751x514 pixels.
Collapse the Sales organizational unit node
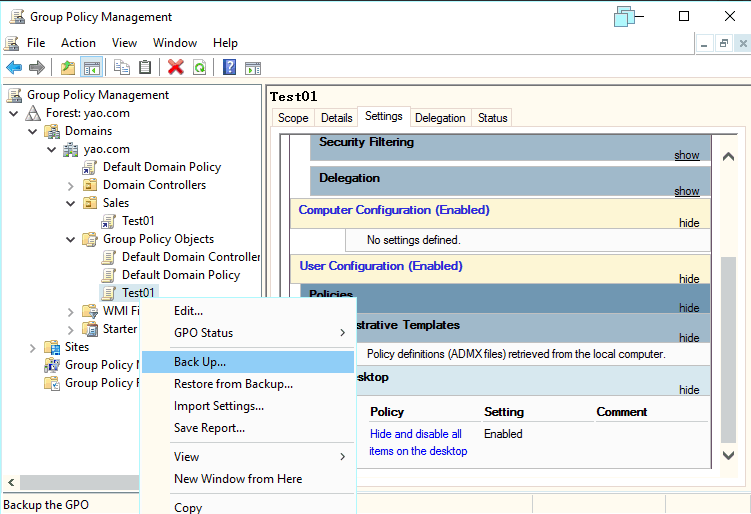point(71,203)
